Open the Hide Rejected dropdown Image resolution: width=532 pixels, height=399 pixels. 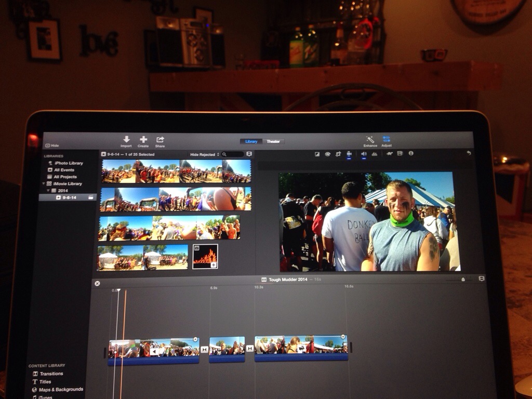pos(204,154)
